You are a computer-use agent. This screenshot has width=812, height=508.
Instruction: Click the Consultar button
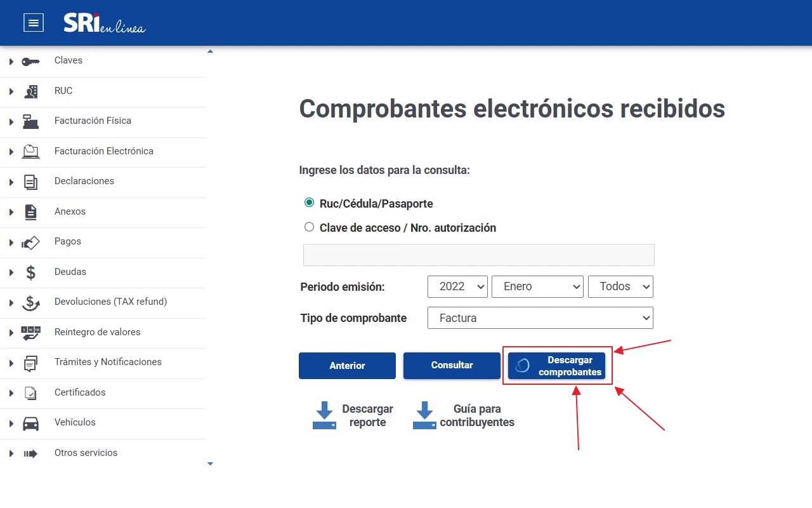click(452, 366)
